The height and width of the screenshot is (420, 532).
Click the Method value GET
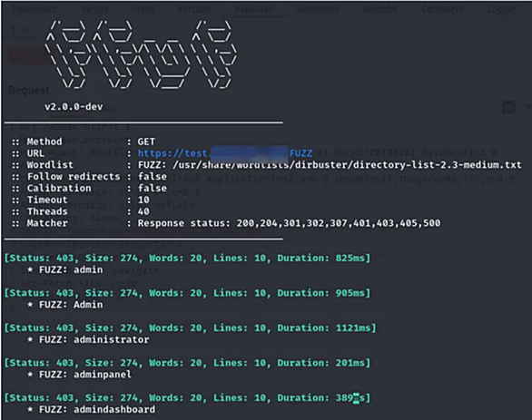[146, 142]
